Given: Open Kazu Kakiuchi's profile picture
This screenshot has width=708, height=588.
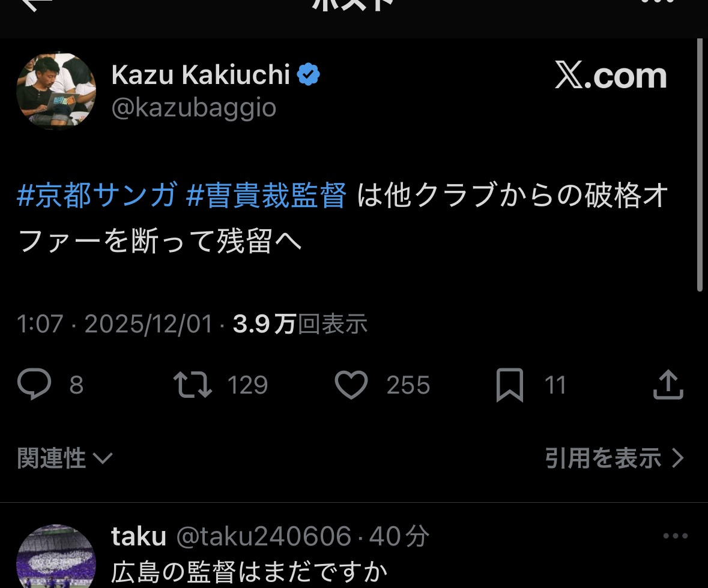Looking at the screenshot, I should [x=56, y=91].
